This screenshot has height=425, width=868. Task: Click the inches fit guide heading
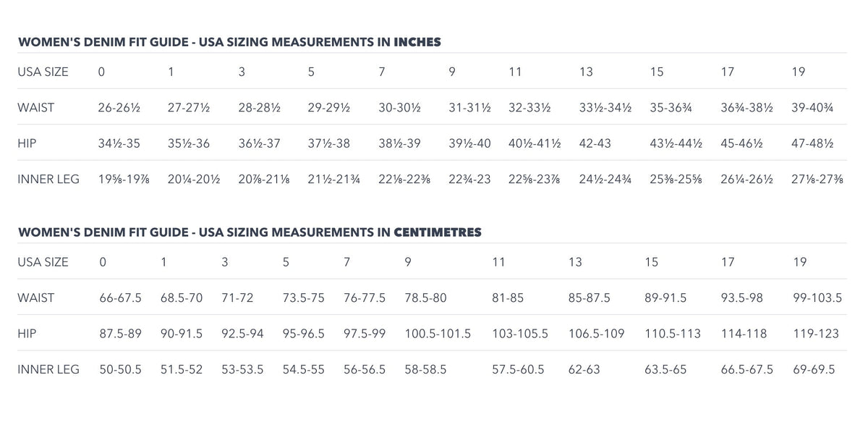tap(229, 42)
